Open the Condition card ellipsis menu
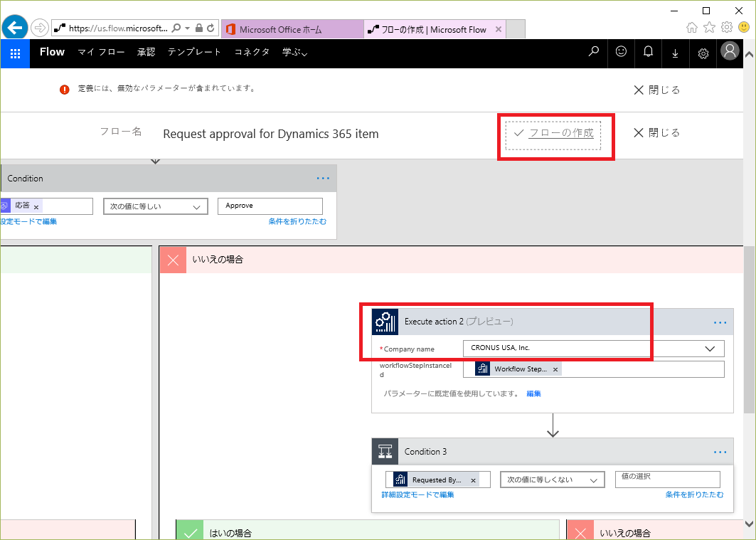 [323, 179]
